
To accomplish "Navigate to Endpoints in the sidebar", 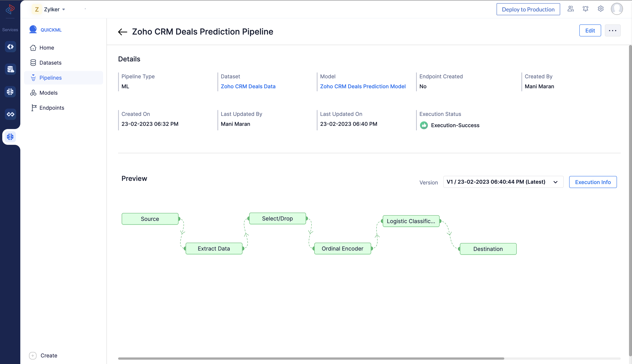I will 52,108.
